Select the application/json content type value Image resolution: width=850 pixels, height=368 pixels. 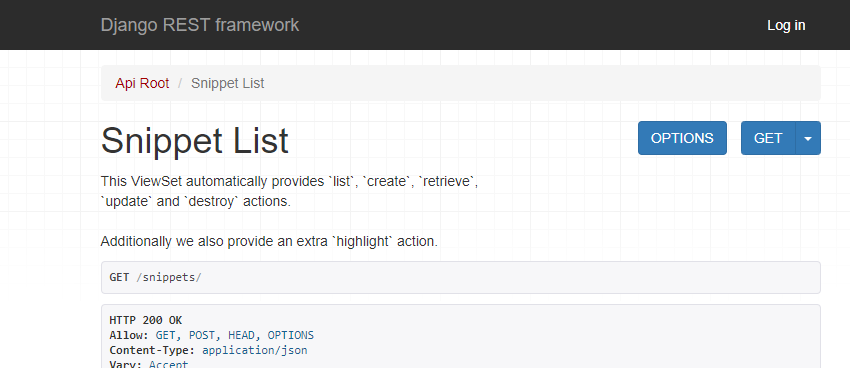point(255,350)
